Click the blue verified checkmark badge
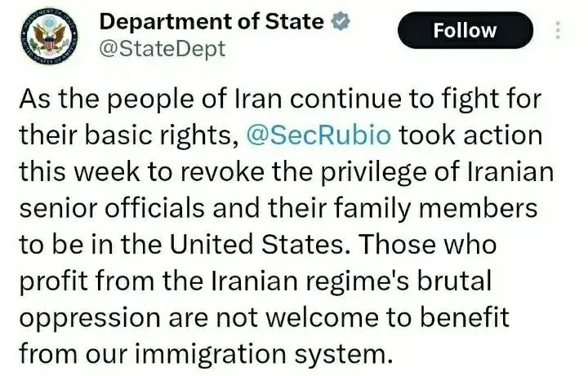The width and height of the screenshot is (588, 376). [x=340, y=22]
